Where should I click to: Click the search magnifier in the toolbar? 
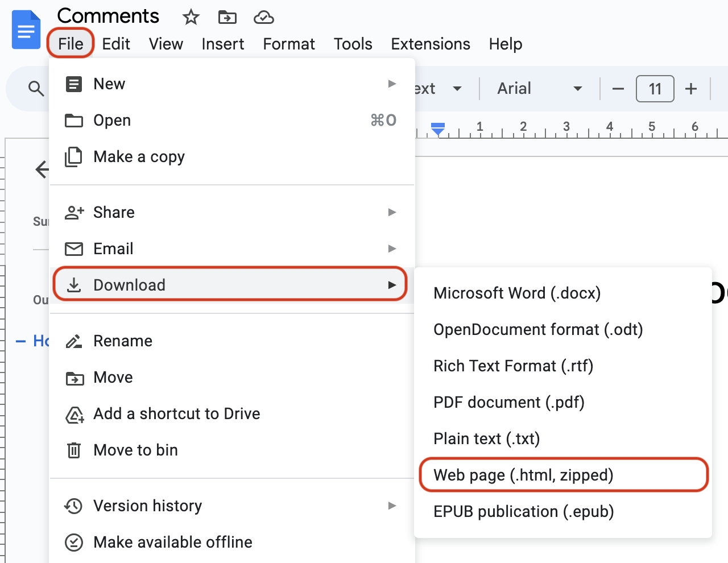coord(36,89)
